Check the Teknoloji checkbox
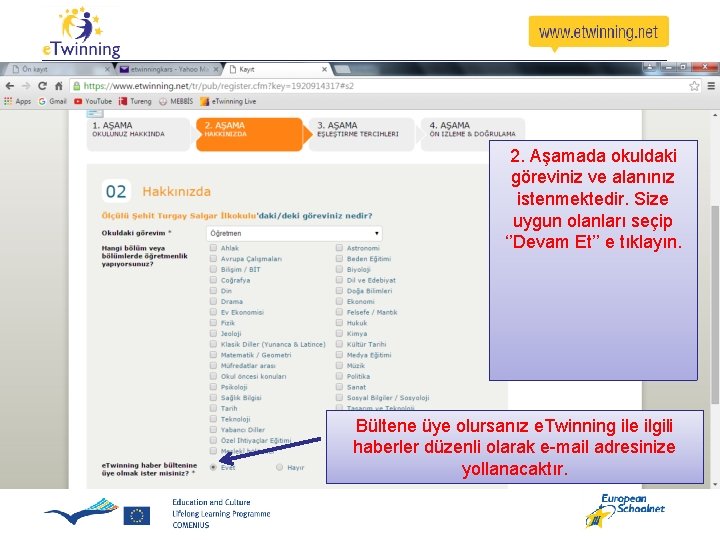Viewport: 720px width, 540px height. tap(213, 419)
